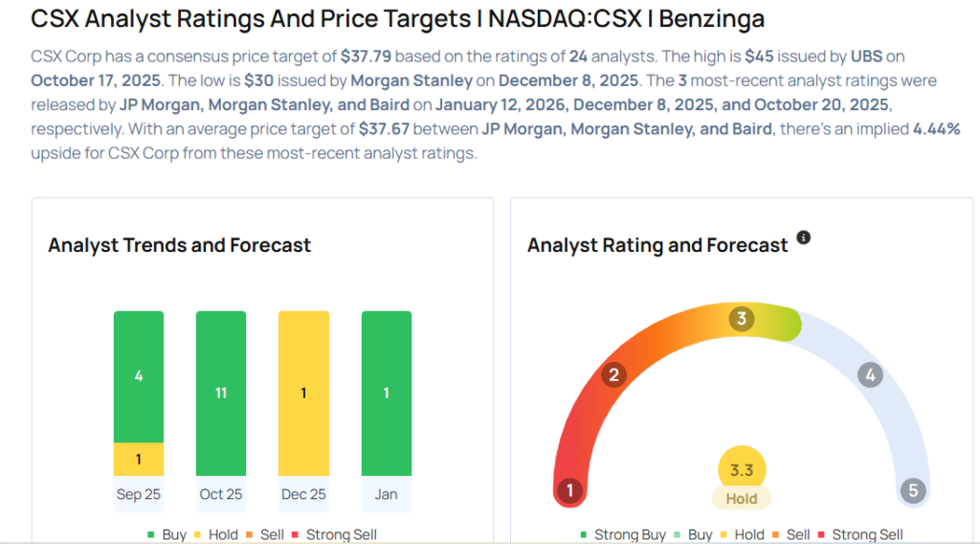Viewport: 980px width, 544px height.
Task: Click gauge marker number 5
Action: [x=913, y=491]
